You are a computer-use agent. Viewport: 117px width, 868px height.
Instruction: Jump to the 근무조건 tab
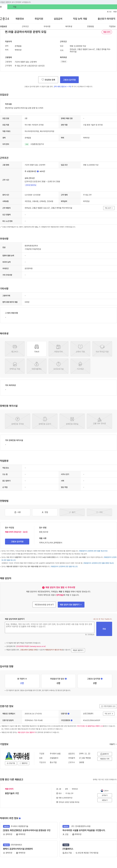[25, 26]
